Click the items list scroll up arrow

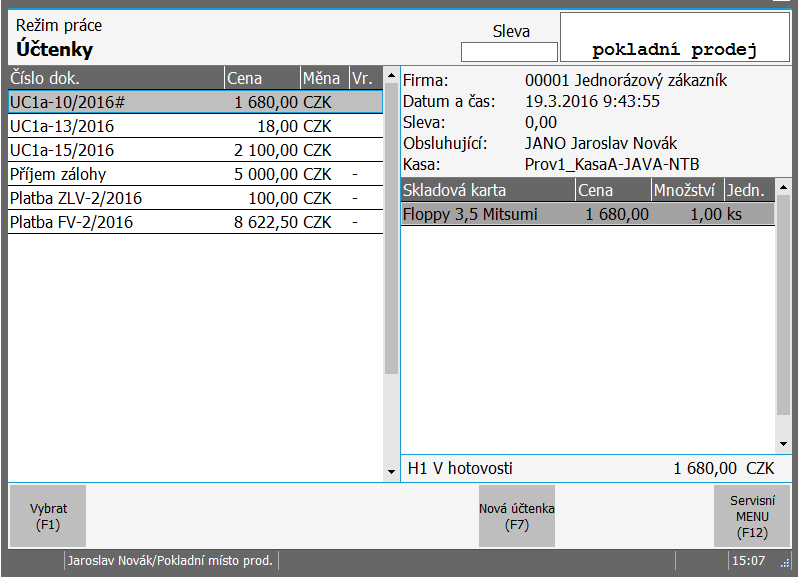click(x=783, y=187)
